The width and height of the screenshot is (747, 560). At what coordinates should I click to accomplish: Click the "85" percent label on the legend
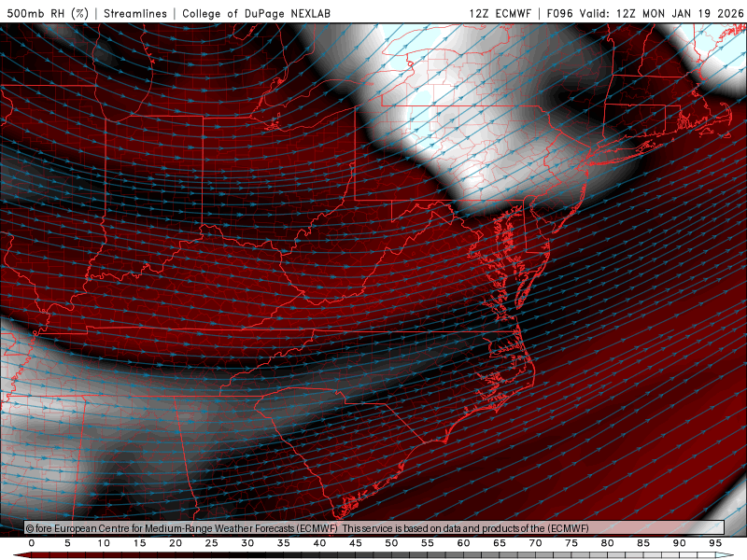point(643,543)
